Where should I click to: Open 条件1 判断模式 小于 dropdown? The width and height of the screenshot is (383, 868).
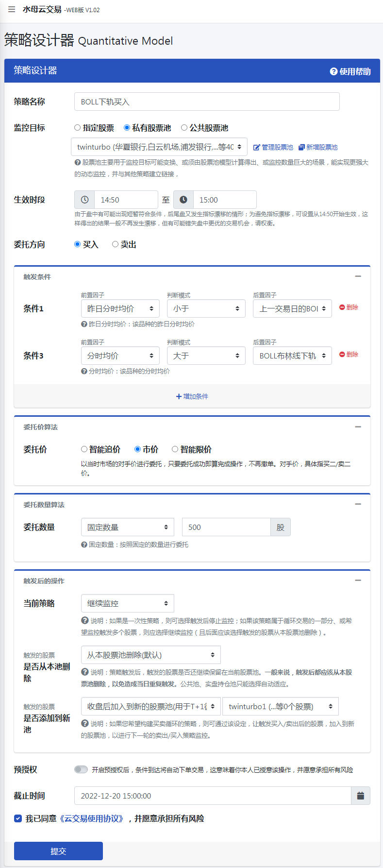(206, 308)
